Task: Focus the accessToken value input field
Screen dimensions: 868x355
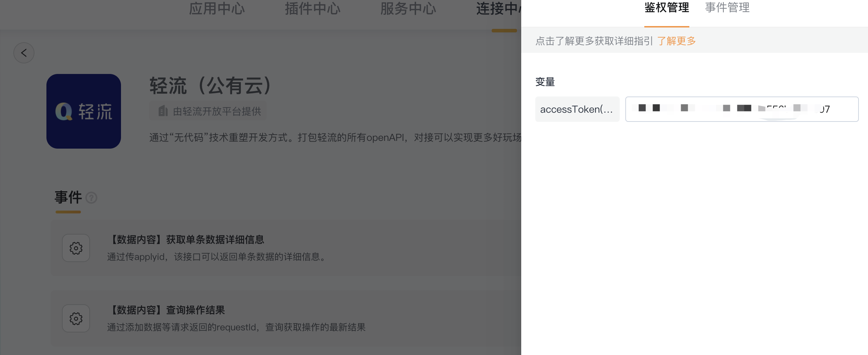Action: [x=742, y=109]
